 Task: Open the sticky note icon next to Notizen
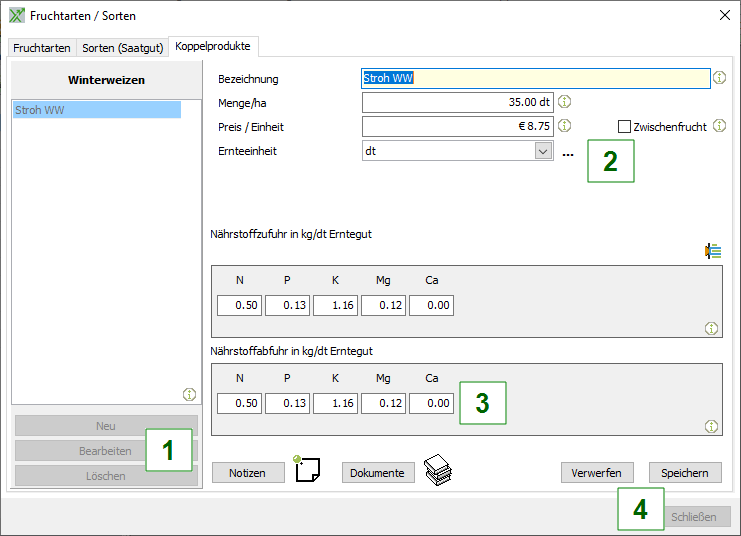307,470
